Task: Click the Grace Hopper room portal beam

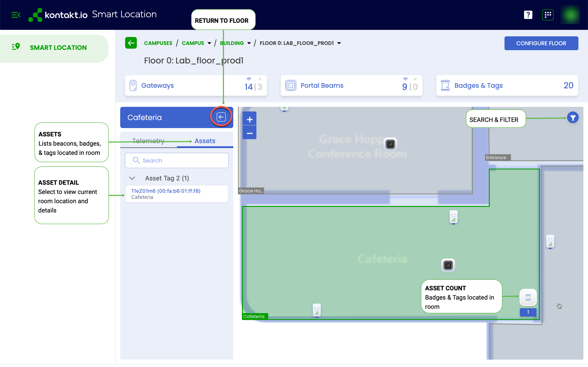Action: pyautogui.click(x=390, y=144)
